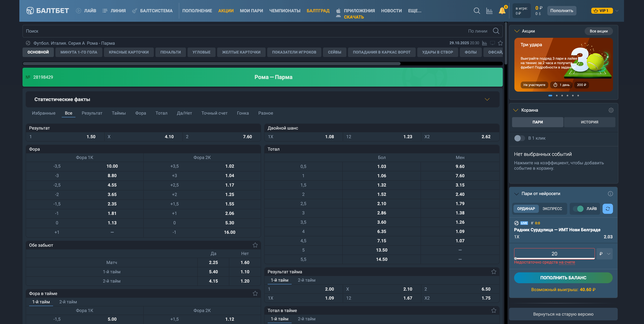Screen dimensions: 644x324
Task: Click the search magnifier icon in header
Action: pyautogui.click(x=476, y=11)
